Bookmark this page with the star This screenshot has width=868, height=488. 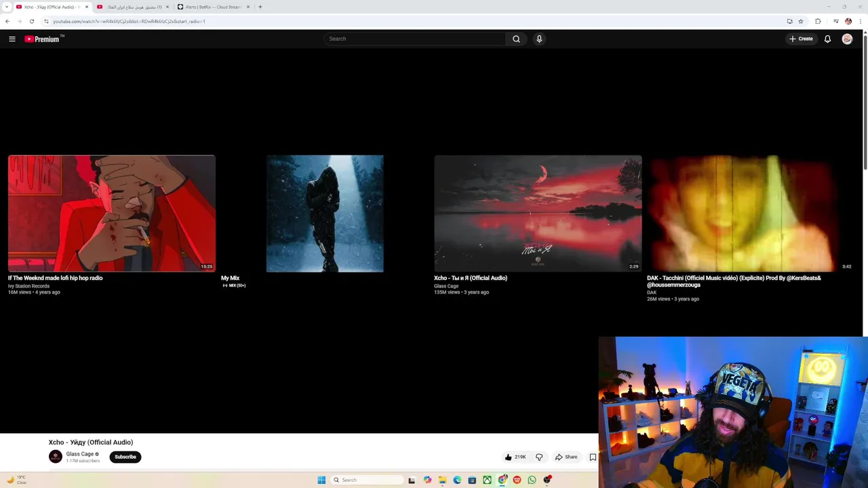(801, 21)
